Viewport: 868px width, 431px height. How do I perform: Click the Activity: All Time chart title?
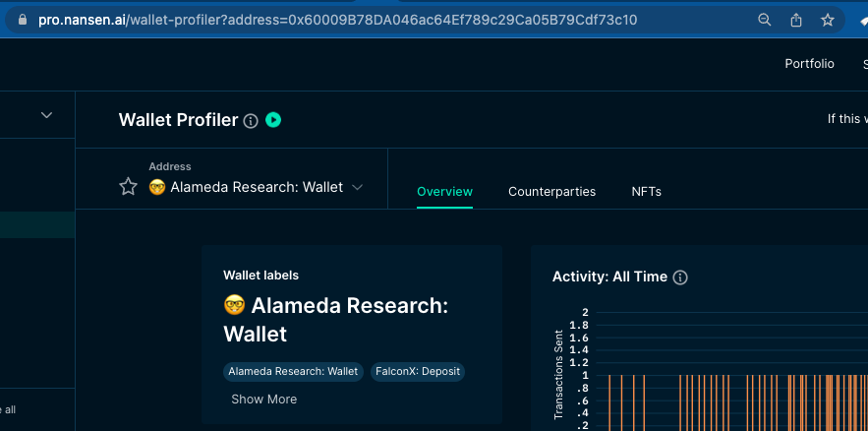(609, 277)
